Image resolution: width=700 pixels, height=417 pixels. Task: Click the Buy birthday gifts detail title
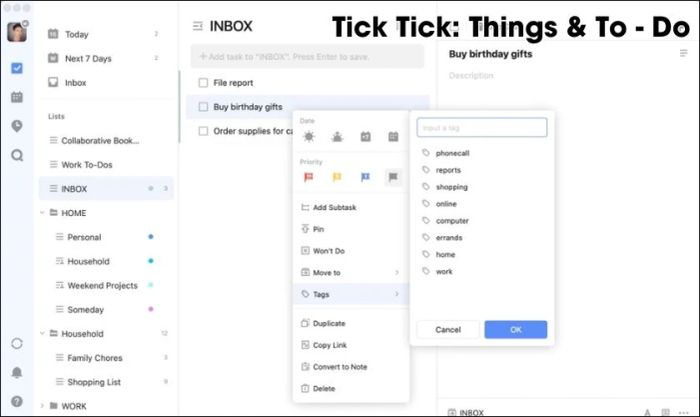(490, 54)
